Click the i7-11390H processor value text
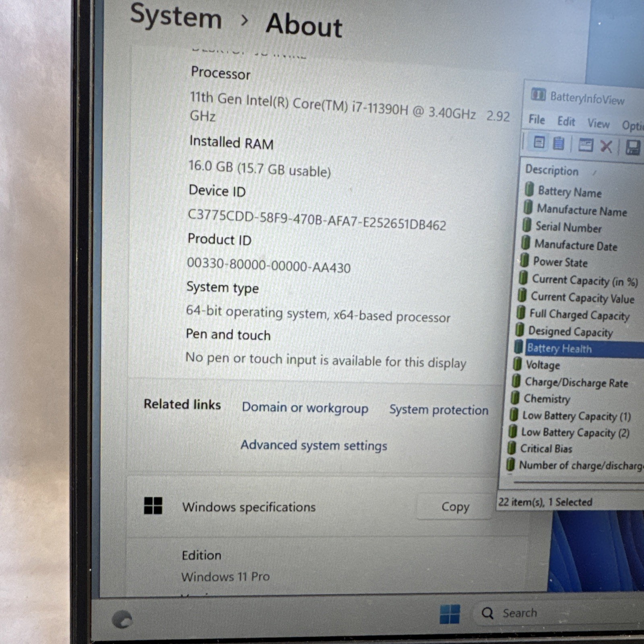Viewport: 644px width, 644px height. click(350, 107)
